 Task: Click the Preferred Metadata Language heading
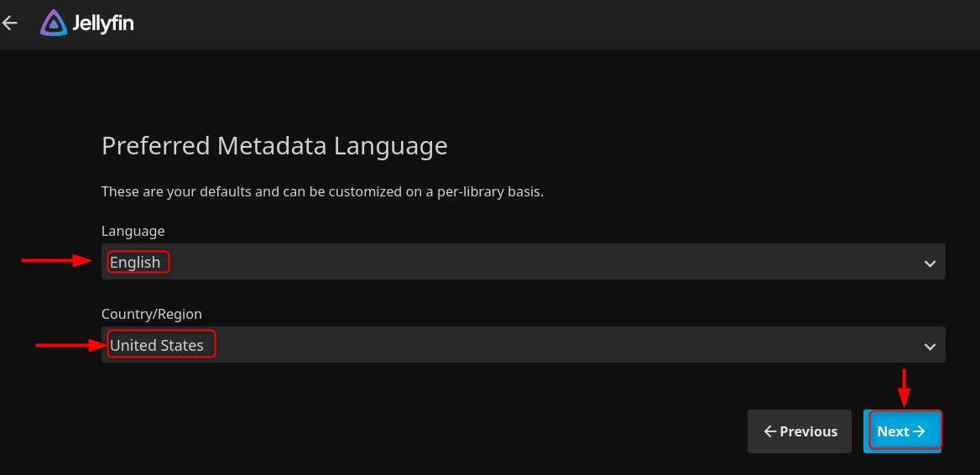pyautogui.click(x=274, y=146)
